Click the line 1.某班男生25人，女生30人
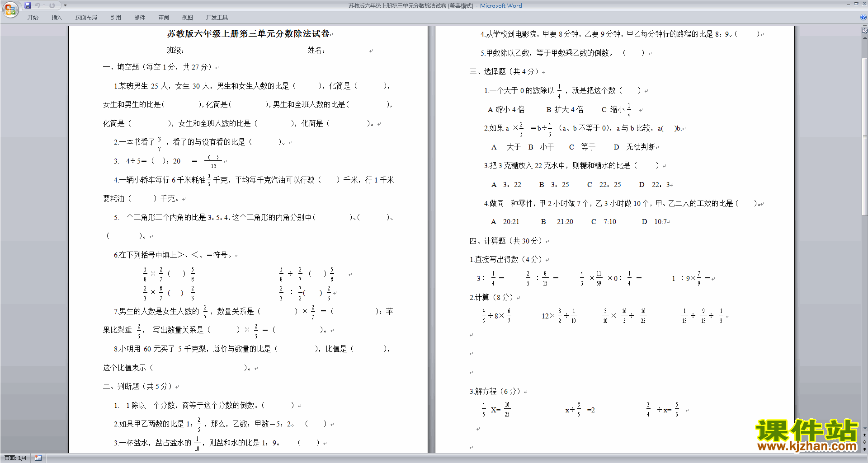Image resolution: width=868 pixels, height=463 pixels. (x=251, y=86)
